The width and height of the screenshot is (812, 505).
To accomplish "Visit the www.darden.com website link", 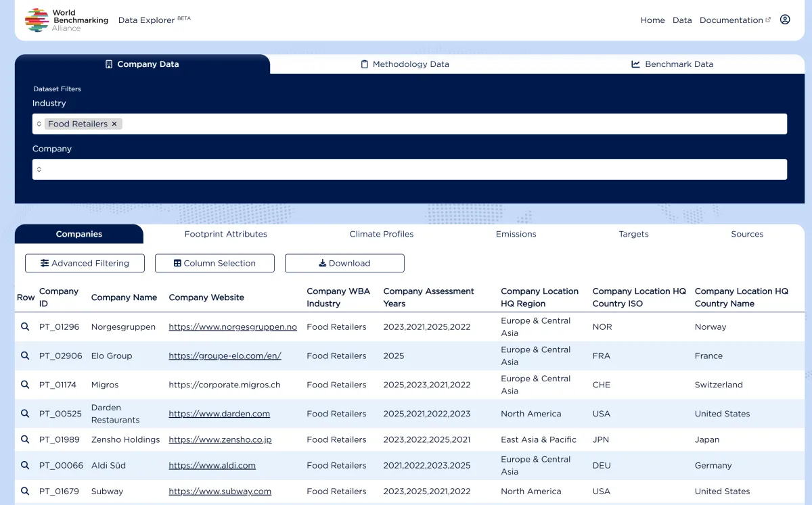I will pyautogui.click(x=219, y=413).
